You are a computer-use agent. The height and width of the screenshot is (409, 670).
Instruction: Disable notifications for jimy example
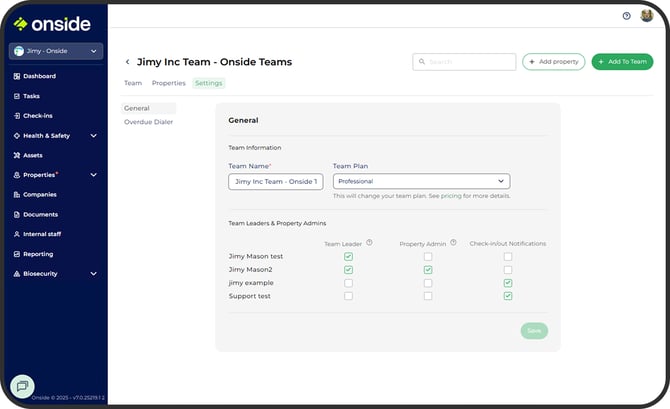(x=508, y=283)
